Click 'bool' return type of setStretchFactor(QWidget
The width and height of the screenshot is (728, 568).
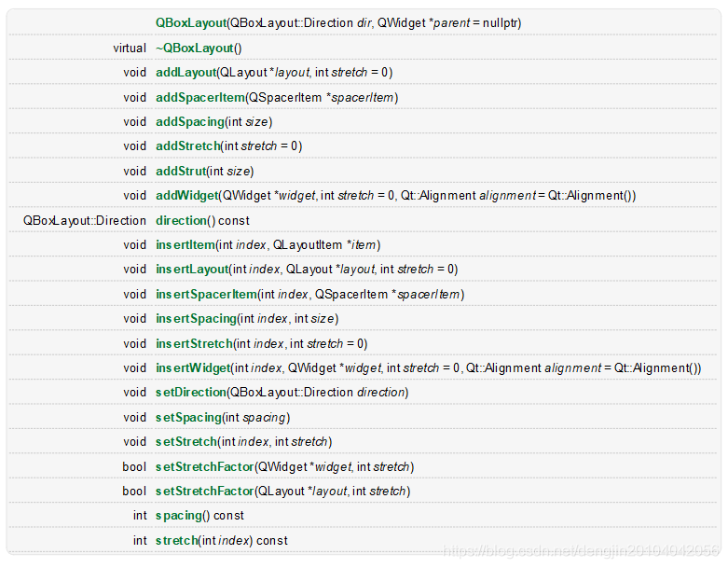134,466
